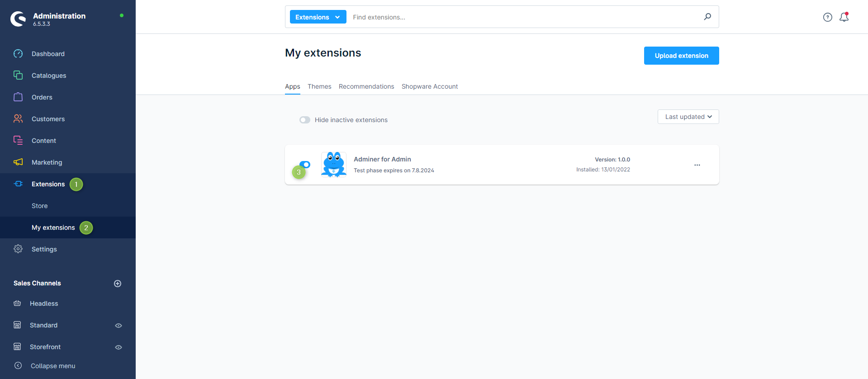Open the help icon

coord(827,17)
